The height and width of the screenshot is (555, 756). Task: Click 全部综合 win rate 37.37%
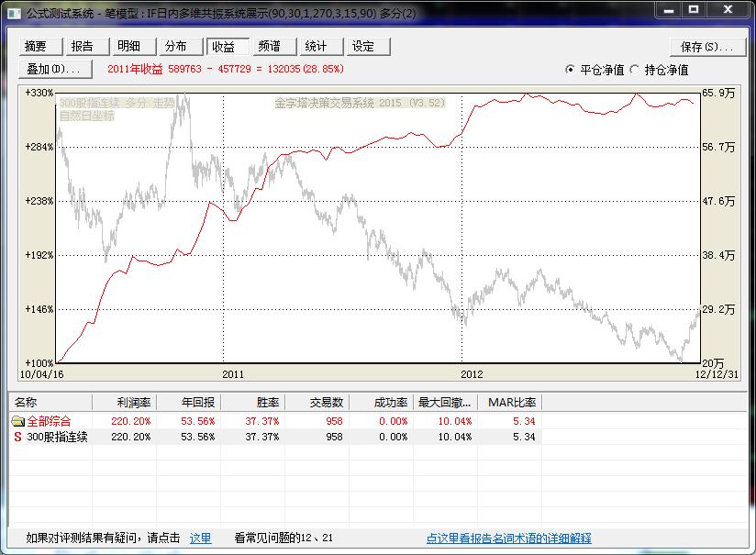pos(261,421)
